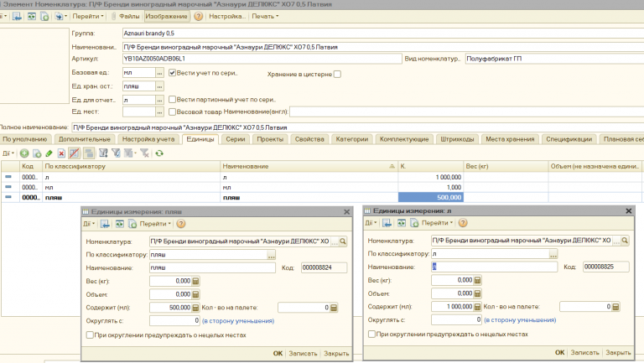Click the Файлы button in the toolbar

pyautogui.click(x=126, y=17)
